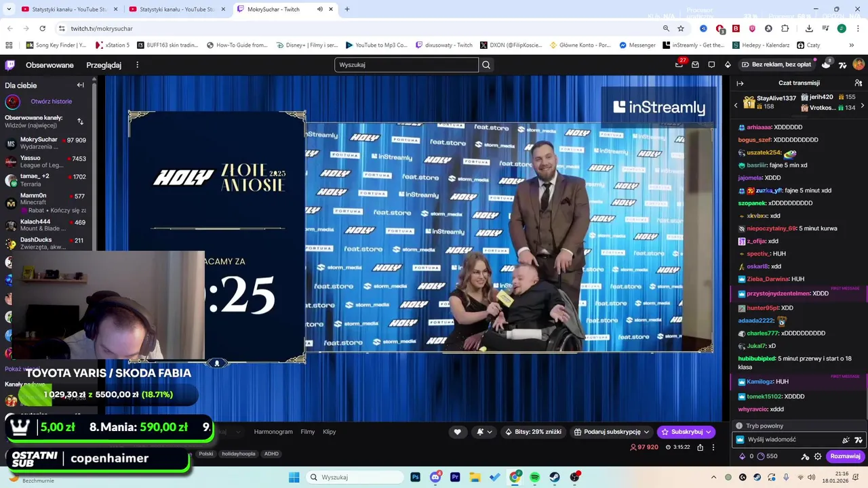Open the Filmy channel tab
868x488 pixels.
click(308, 432)
